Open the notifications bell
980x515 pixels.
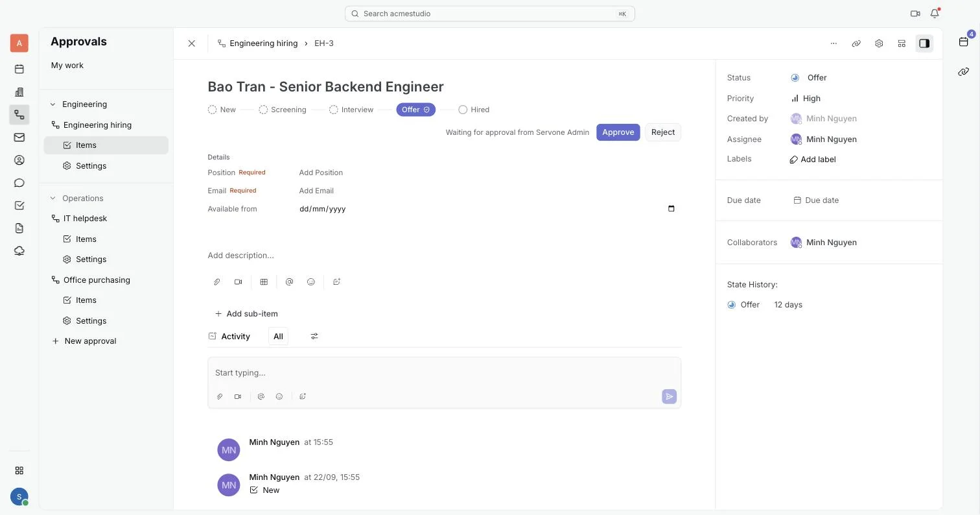[x=935, y=14]
